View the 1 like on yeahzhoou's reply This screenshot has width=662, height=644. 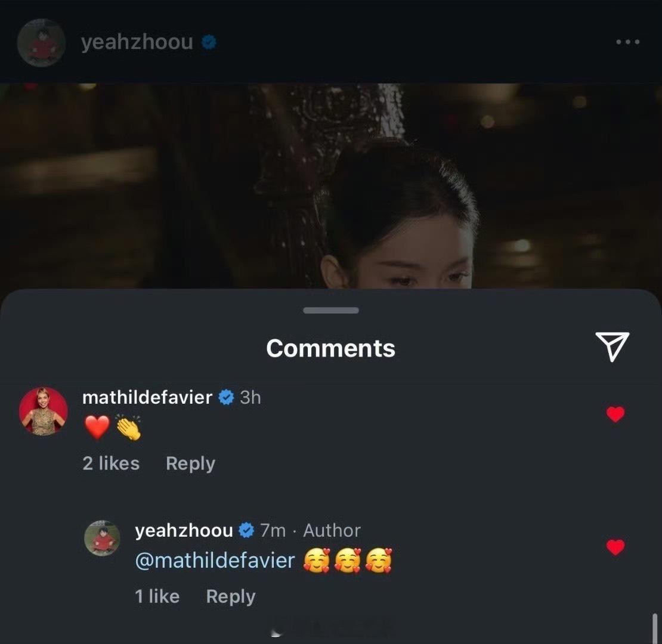coord(157,596)
